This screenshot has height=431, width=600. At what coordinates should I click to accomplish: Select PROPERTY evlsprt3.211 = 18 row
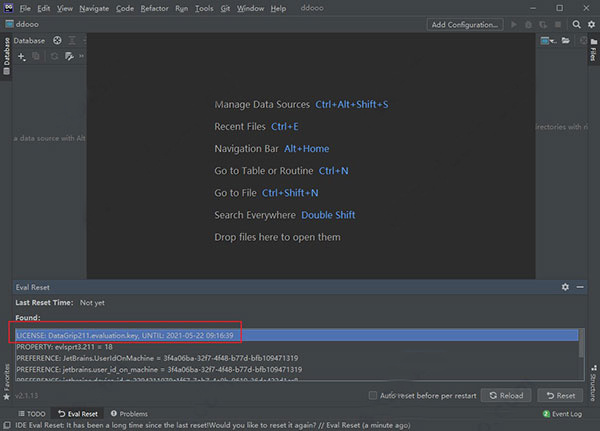pyautogui.click(x=297, y=347)
